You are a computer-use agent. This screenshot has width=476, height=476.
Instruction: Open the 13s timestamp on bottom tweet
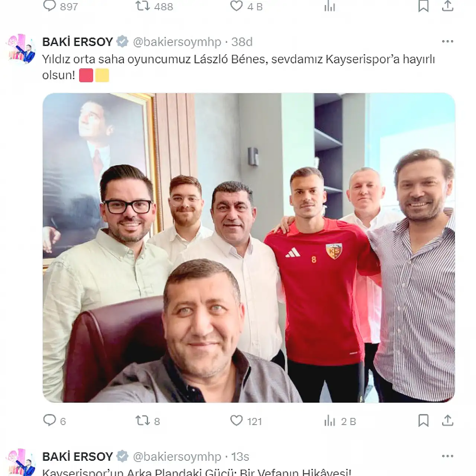click(240, 456)
